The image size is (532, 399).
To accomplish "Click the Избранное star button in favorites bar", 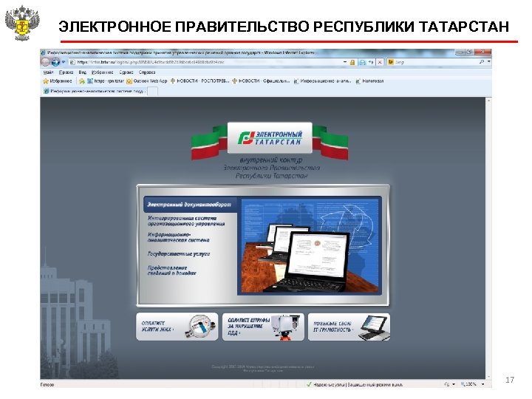I will click(x=58, y=81).
